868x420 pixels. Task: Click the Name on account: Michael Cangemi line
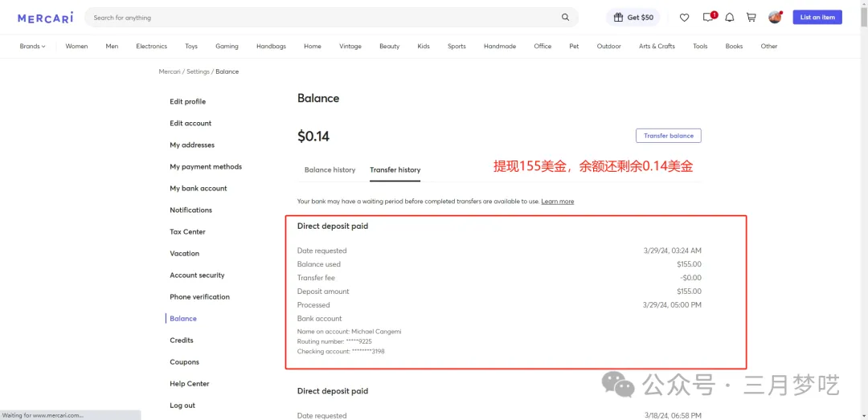pyautogui.click(x=350, y=332)
